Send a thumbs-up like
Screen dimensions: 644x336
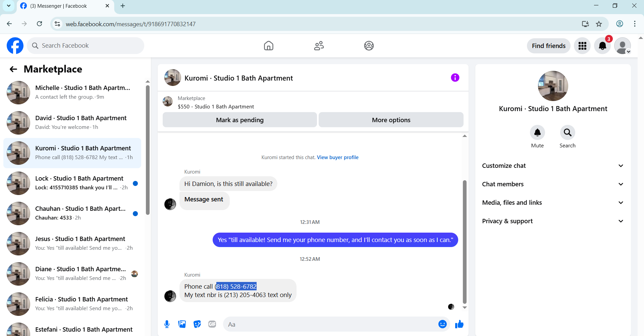459,324
